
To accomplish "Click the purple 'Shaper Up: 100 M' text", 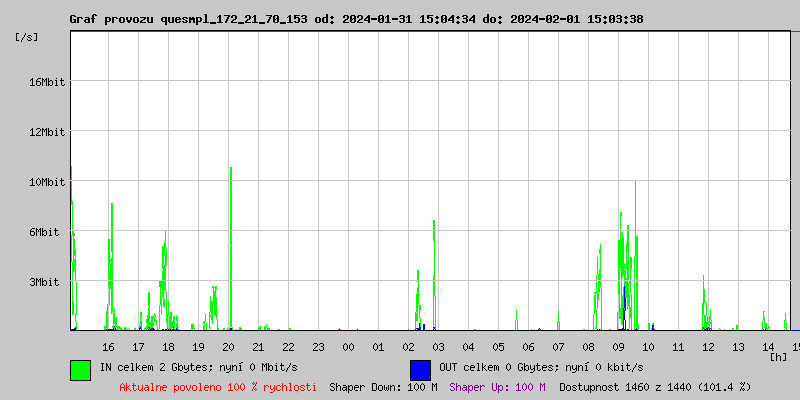I will (x=497, y=387).
